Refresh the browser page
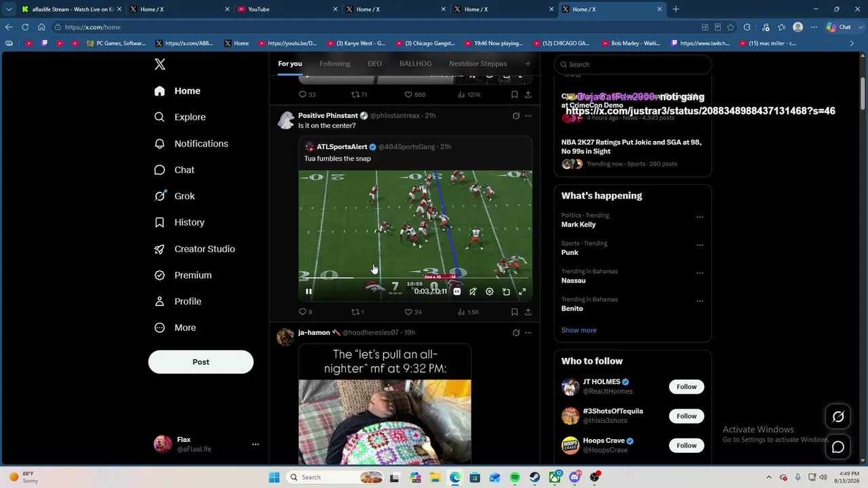The width and height of the screenshot is (868, 488). pos(25,27)
